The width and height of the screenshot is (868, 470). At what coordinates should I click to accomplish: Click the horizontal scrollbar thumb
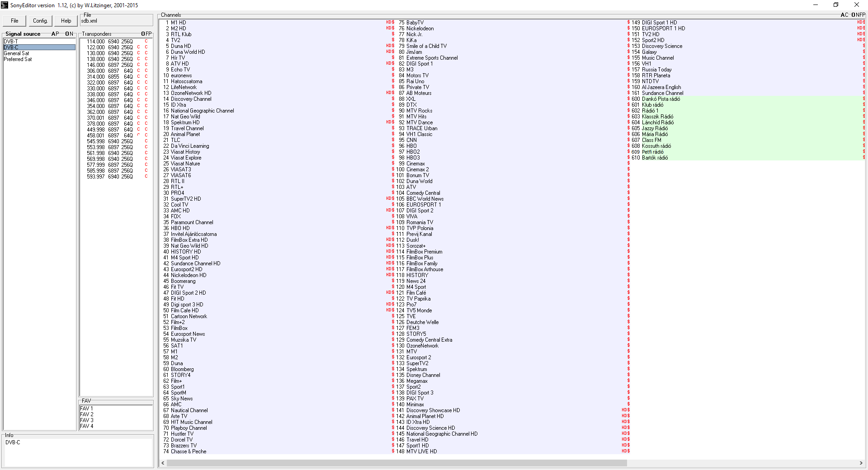point(396,463)
